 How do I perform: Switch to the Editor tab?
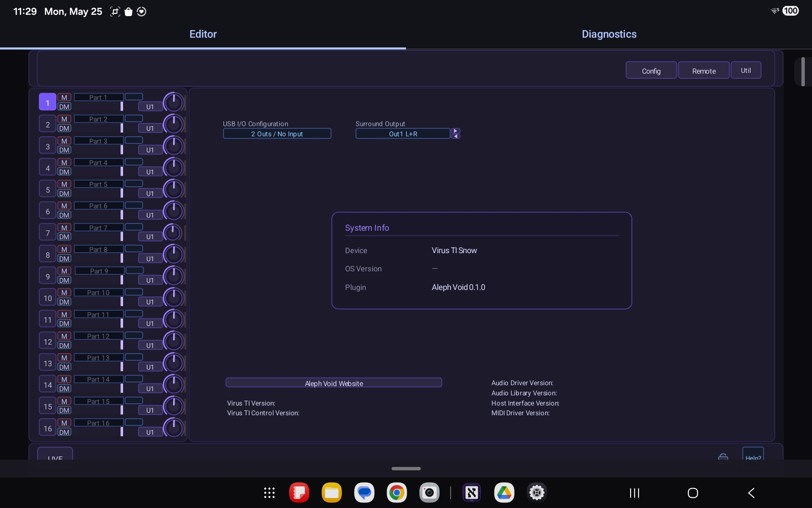point(203,34)
